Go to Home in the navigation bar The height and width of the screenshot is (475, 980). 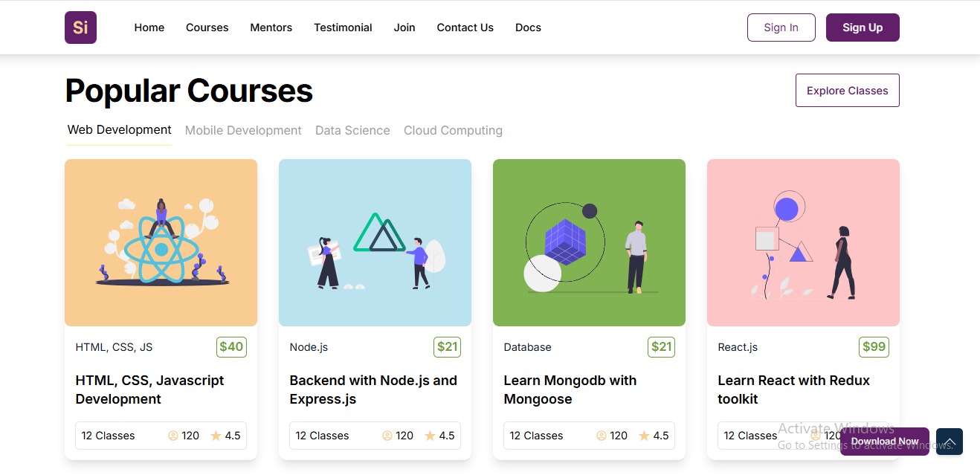point(149,28)
